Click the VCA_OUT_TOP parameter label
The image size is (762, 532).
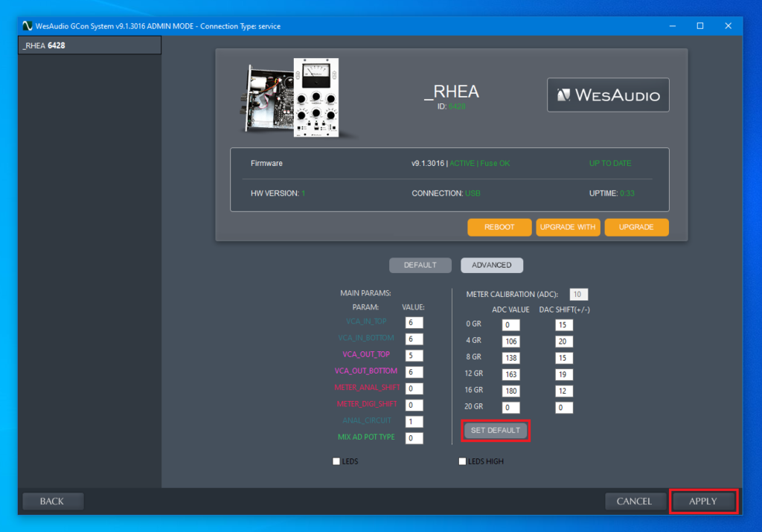[x=366, y=355]
